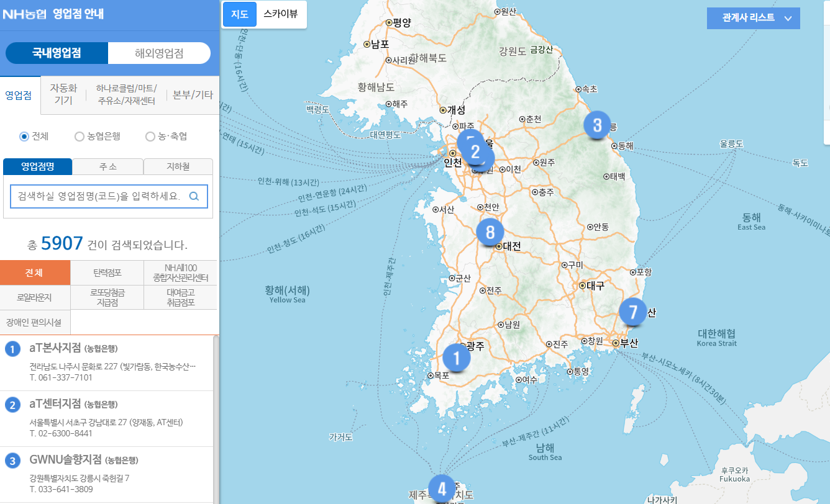Select the 농·축협 radio button
Screen dimensions: 830x504
coord(150,136)
